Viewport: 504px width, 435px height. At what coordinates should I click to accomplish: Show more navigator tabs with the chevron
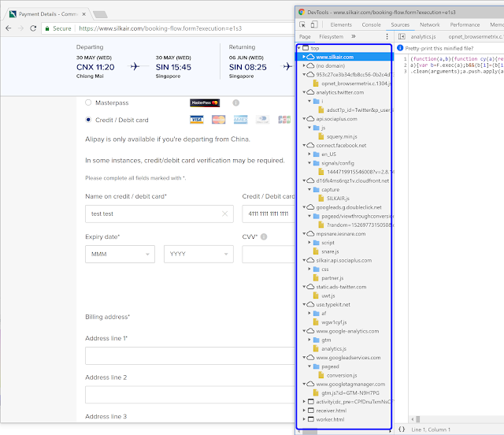coord(354,36)
